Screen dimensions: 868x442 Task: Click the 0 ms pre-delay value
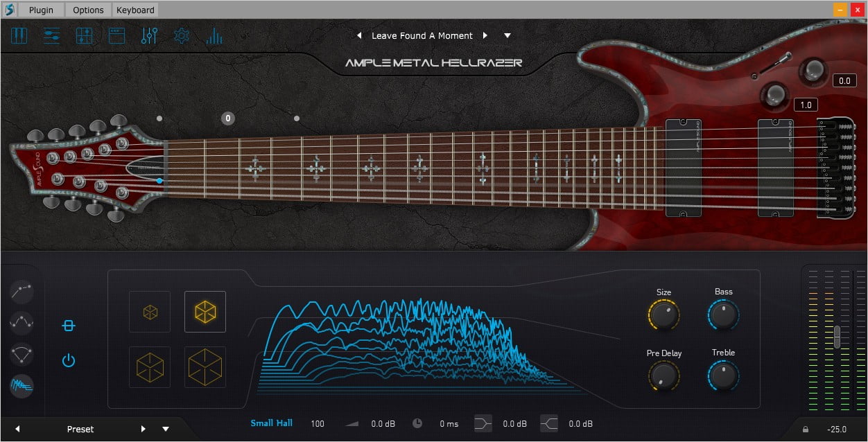(x=449, y=423)
